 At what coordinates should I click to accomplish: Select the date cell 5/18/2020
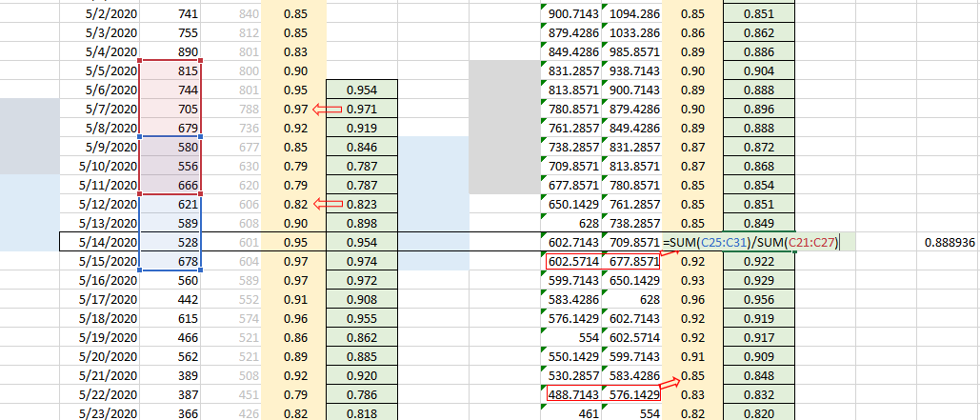point(99,318)
